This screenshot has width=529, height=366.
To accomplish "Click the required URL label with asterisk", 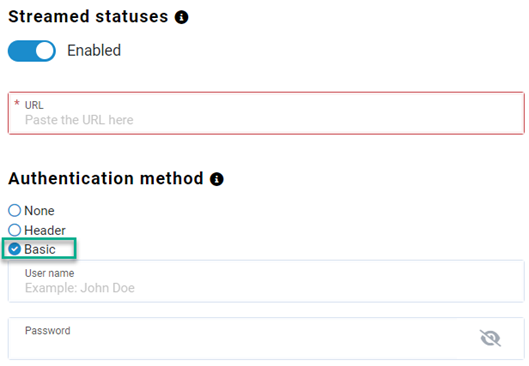I will click(x=29, y=105).
